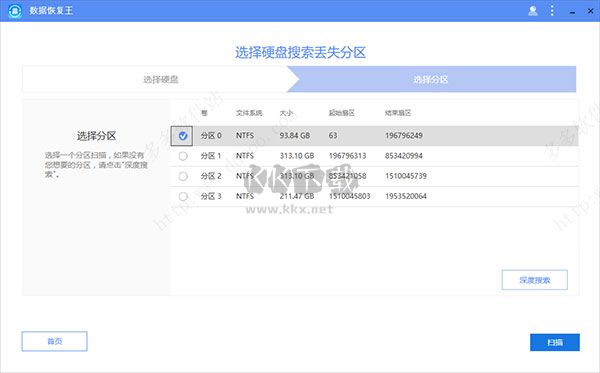Image resolution: width=600 pixels, height=373 pixels.
Task: Open the three-dot more options menu
Action: click(552, 10)
